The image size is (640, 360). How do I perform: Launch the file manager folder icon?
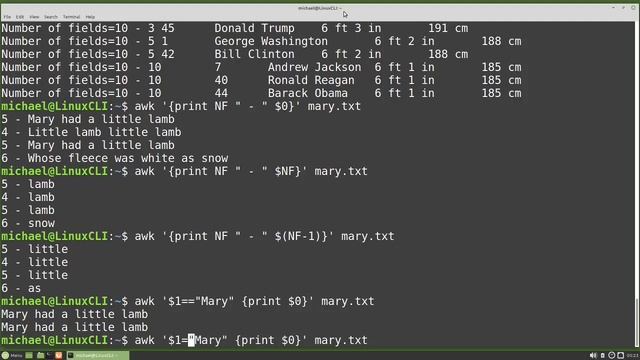(x=40, y=356)
